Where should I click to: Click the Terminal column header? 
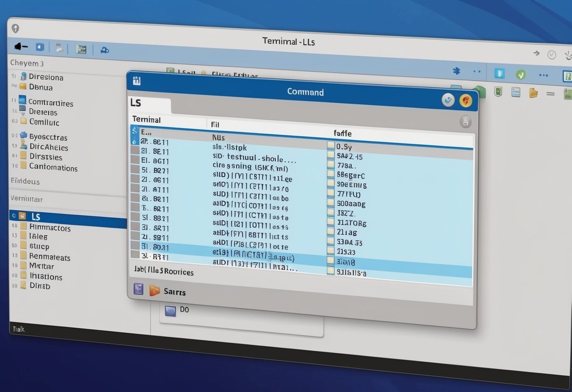[146, 120]
